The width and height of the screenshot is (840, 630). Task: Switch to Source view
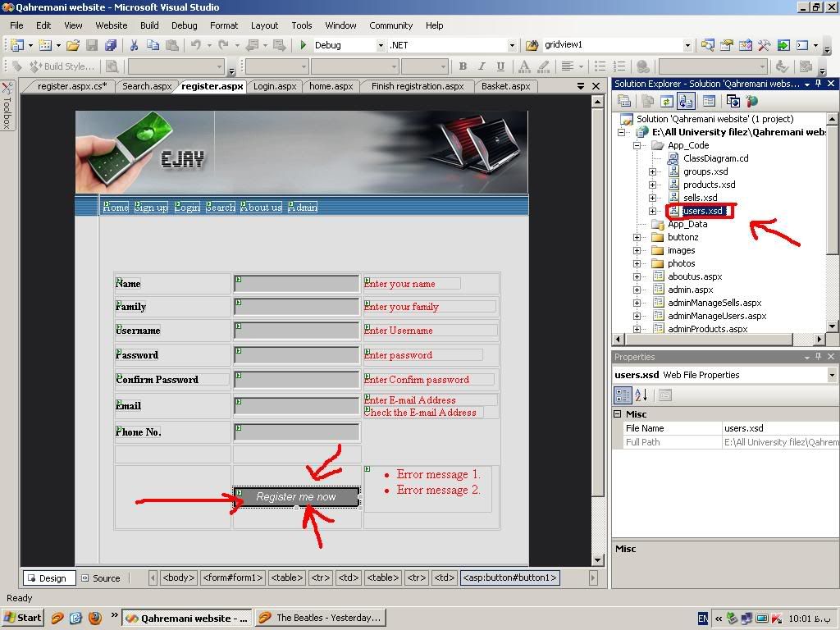click(100, 577)
